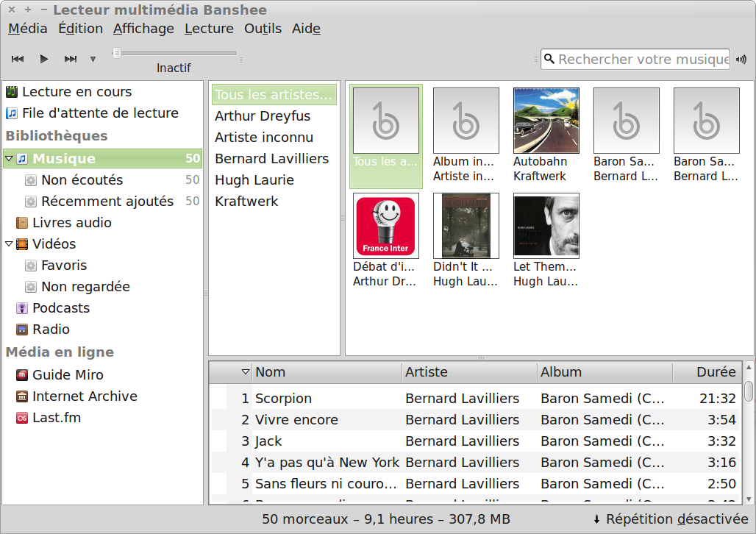Select Récemment ajoutés playlist icon
The image size is (756, 534).
coord(31,201)
